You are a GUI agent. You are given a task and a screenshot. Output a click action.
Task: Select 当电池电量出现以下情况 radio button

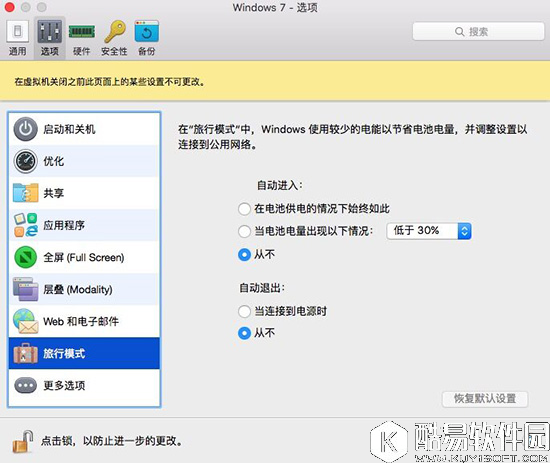point(244,231)
